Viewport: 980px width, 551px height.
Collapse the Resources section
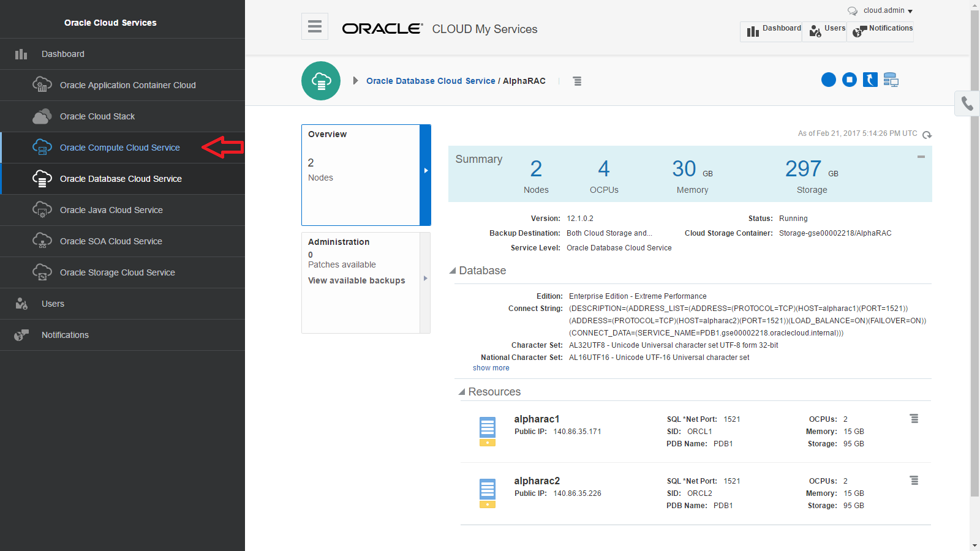462,392
